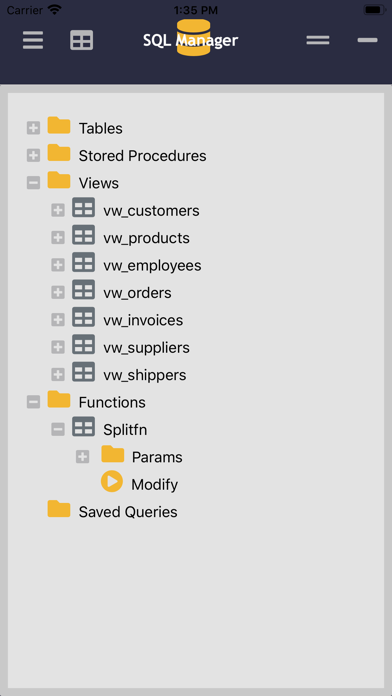Image resolution: width=392 pixels, height=696 pixels.
Task: Click the Modify play icon
Action: point(112,482)
